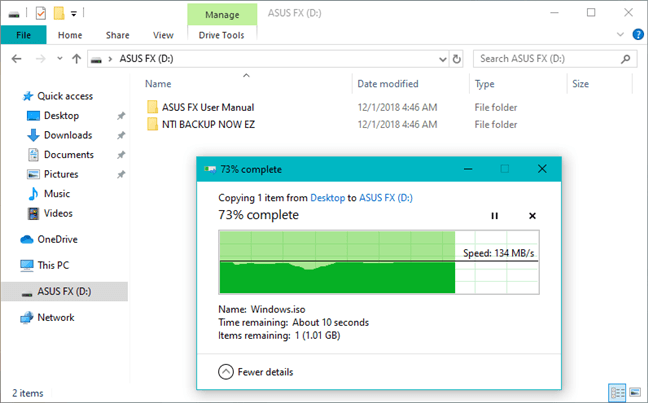Open Desktop in the navigation pane
648x403 pixels.
[61, 116]
